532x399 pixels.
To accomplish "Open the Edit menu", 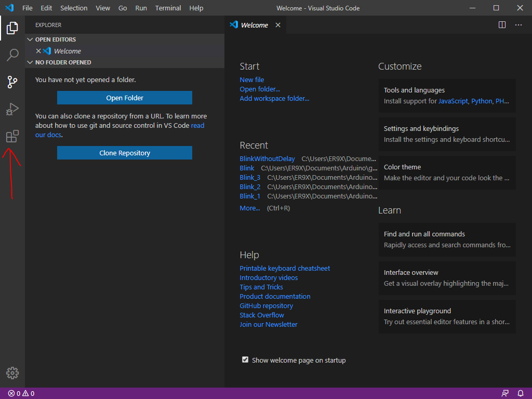I will coord(46,8).
